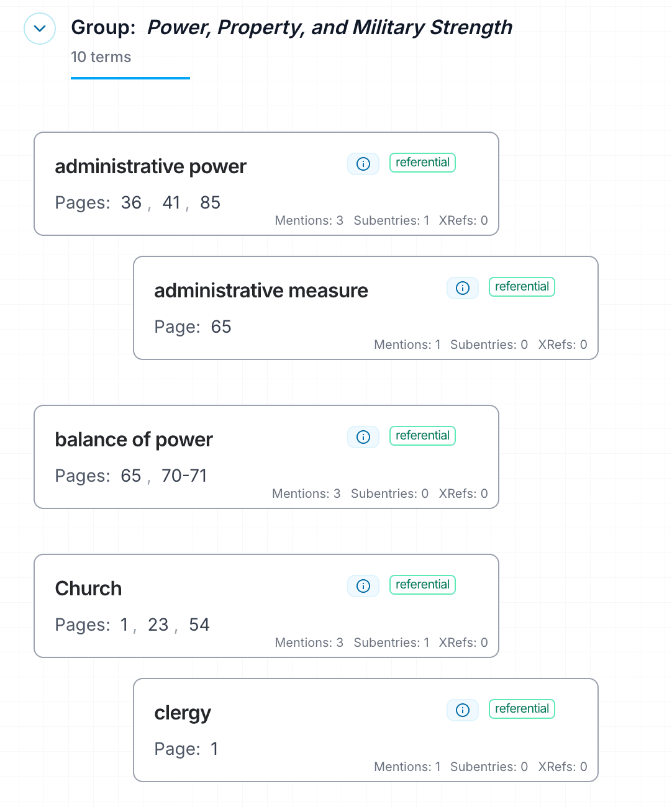
Task: Switch to the 10 terms tab
Action: [101, 57]
